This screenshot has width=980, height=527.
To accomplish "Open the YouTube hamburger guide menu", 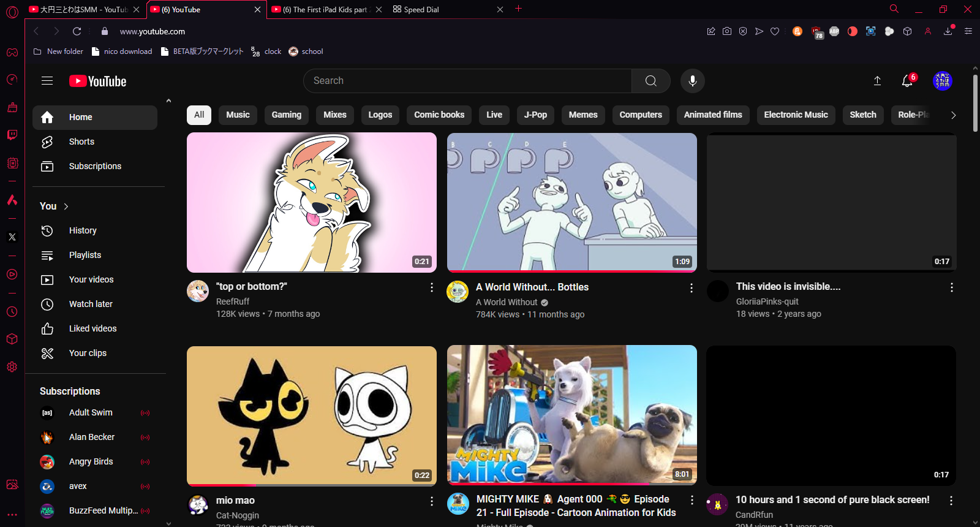I will pos(47,81).
